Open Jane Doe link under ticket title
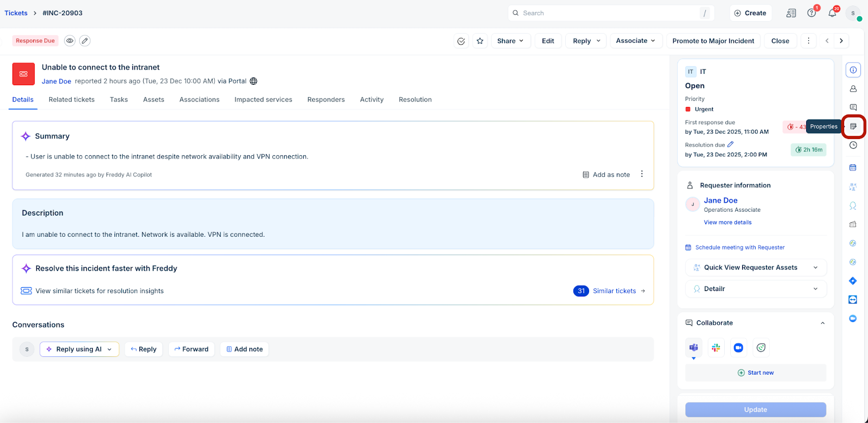Screen dimensions: 868x423 pyautogui.click(x=56, y=81)
